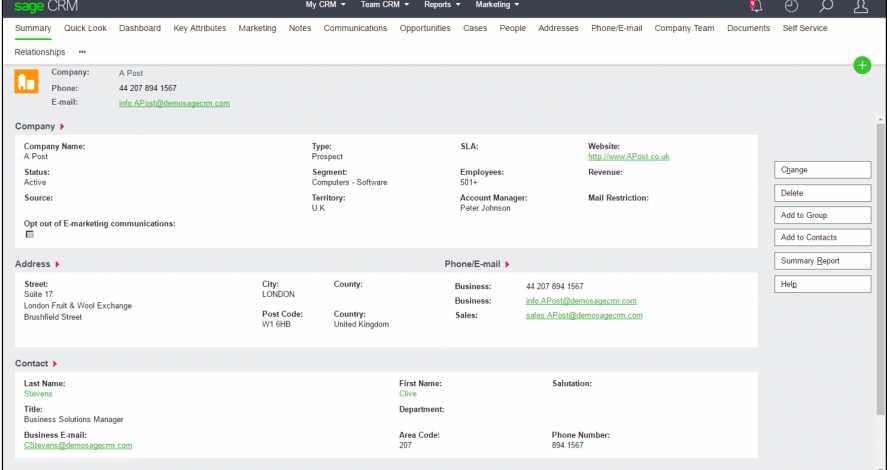The width and height of the screenshot is (890, 470).
Task: Click the Prospect type value
Action: (x=328, y=157)
